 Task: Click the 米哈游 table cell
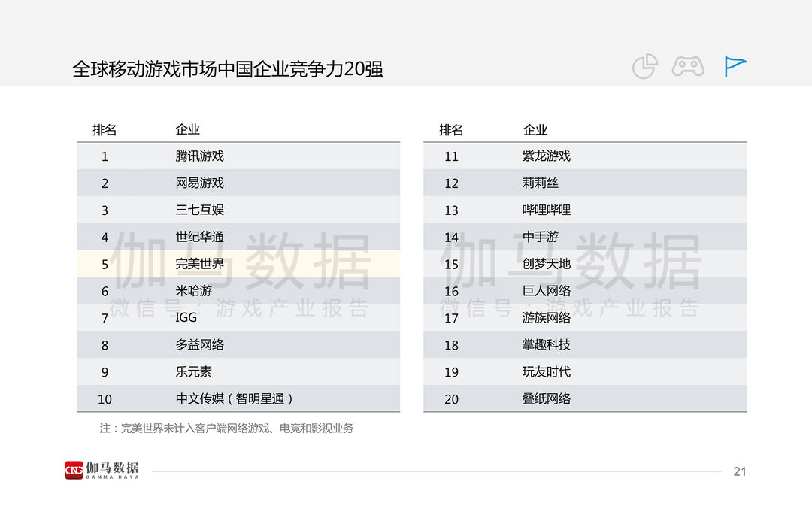tap(194, 290)
